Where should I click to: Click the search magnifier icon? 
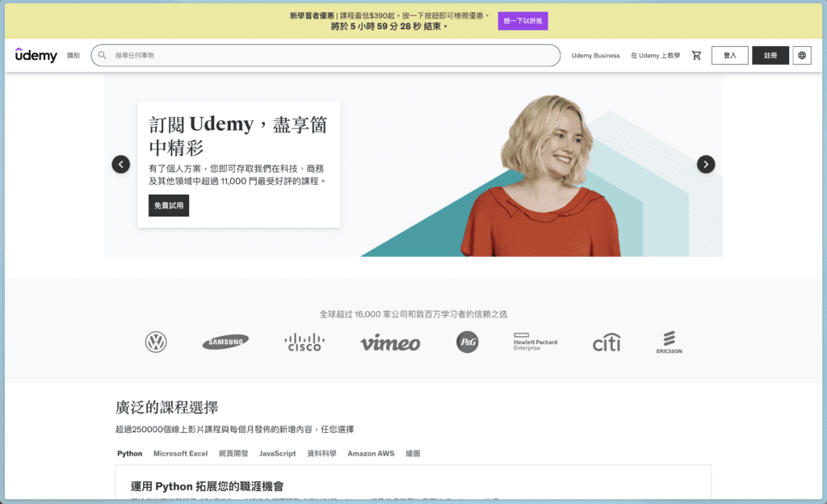pyautogui.click(x=103, y=55)
